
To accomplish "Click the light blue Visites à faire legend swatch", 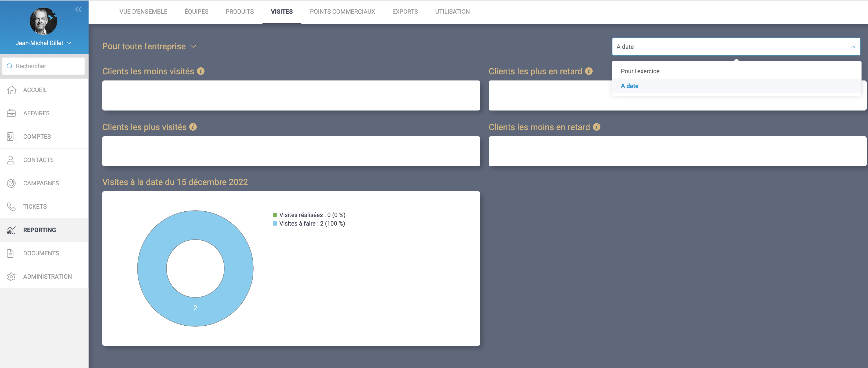I will coord(275,223).
